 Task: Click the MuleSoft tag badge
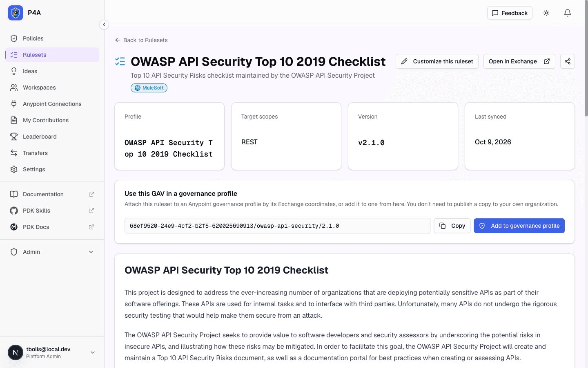click(149, 88)
